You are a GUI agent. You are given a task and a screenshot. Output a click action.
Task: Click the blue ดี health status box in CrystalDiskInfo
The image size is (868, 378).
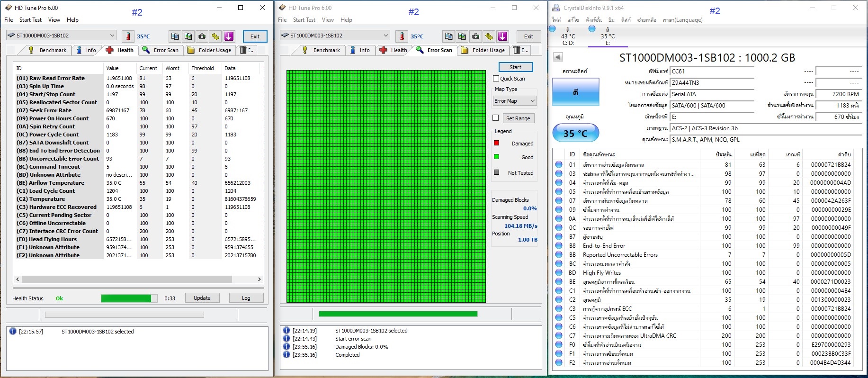575,92
